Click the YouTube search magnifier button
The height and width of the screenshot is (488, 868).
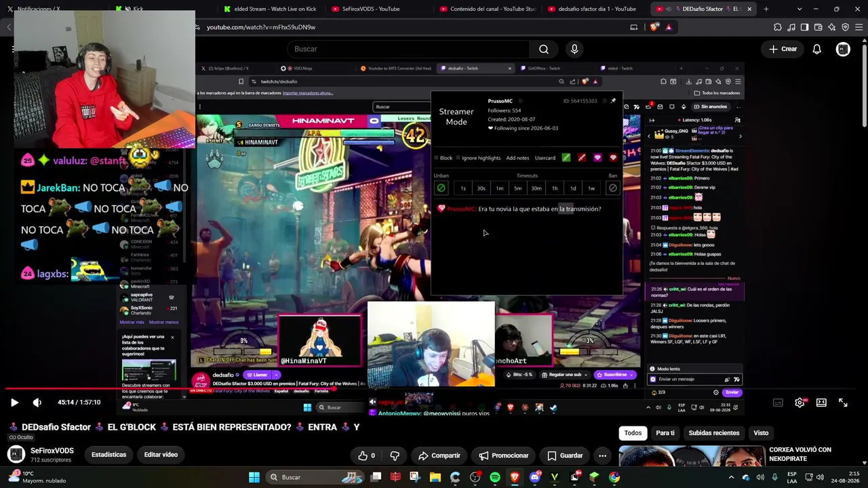[544, 49]
